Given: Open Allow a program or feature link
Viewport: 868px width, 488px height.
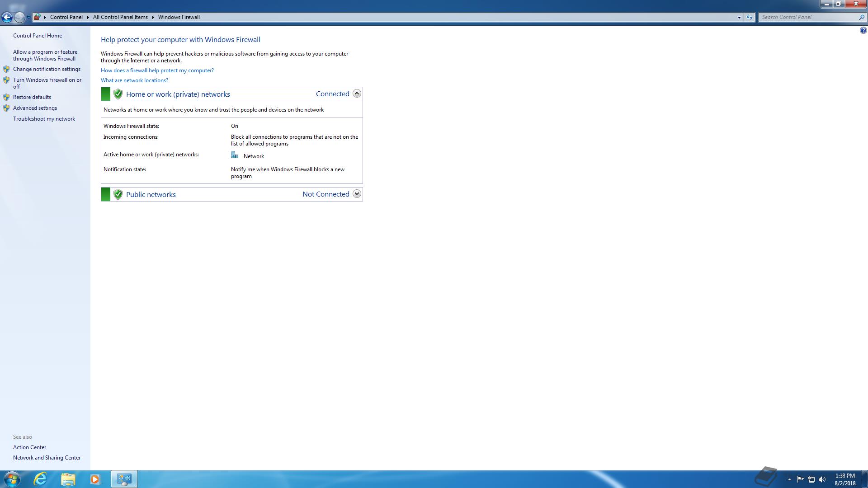Looking at the screenshot, I should pos(45,55).
